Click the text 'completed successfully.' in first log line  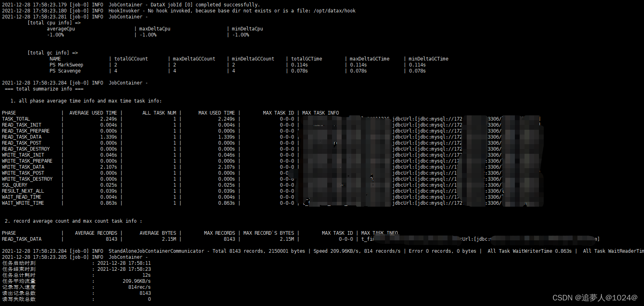coord(227,5)
